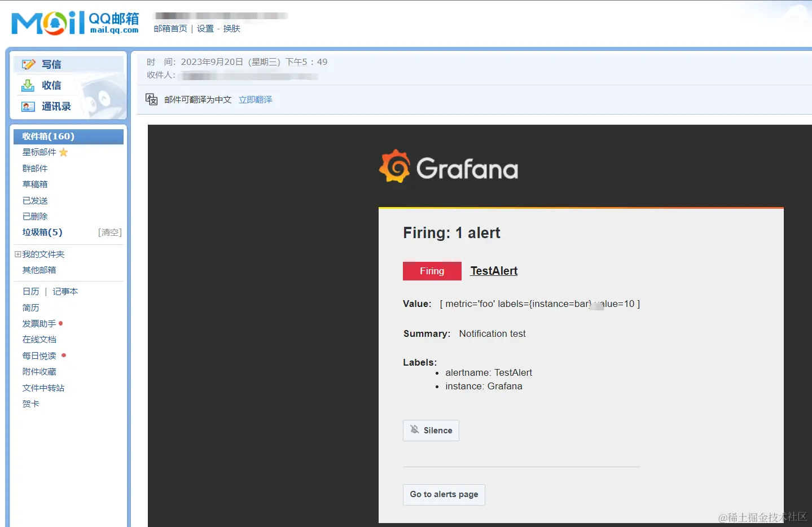The width and height of the screenshot is (812, 527).
Task: Click 清空 to empty spam
Action: [110, 232]
